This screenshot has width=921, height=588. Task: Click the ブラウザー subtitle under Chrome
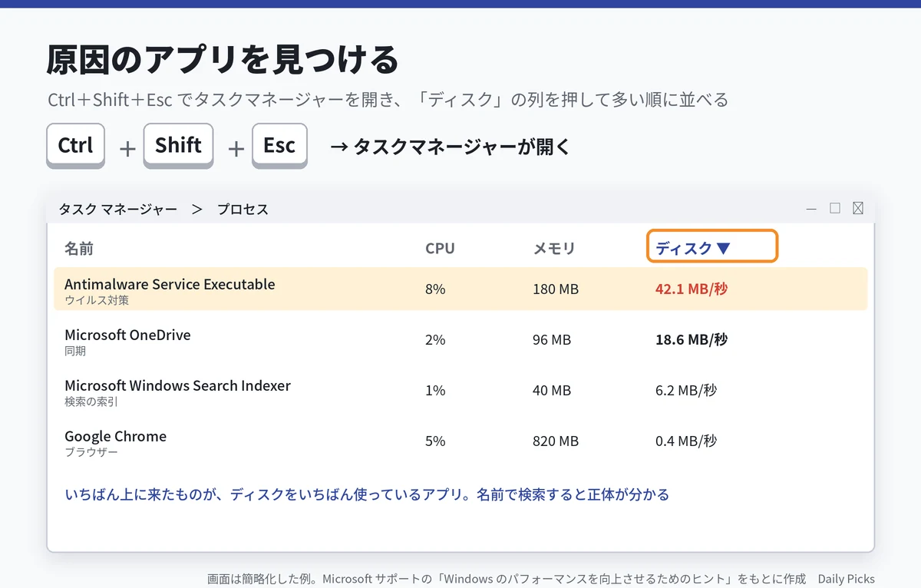coord(91,453)
